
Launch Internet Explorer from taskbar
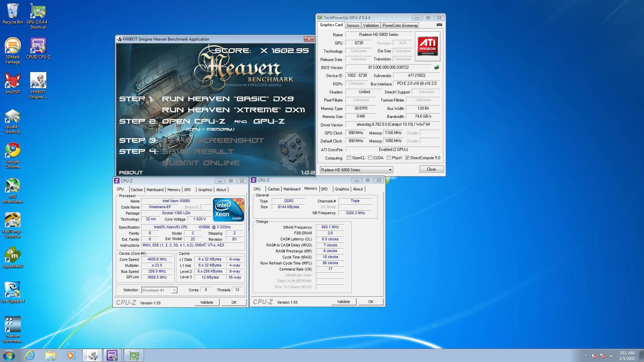(30, 355)
